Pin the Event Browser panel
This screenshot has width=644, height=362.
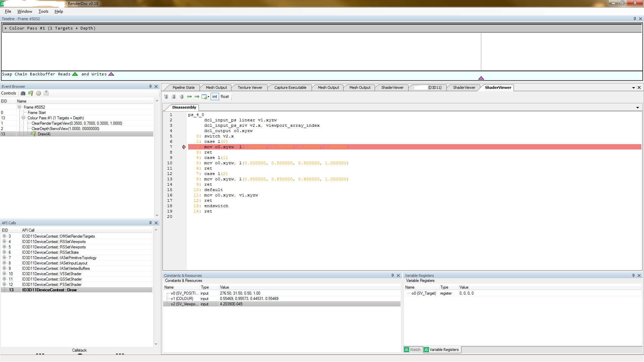click(150, 86)
